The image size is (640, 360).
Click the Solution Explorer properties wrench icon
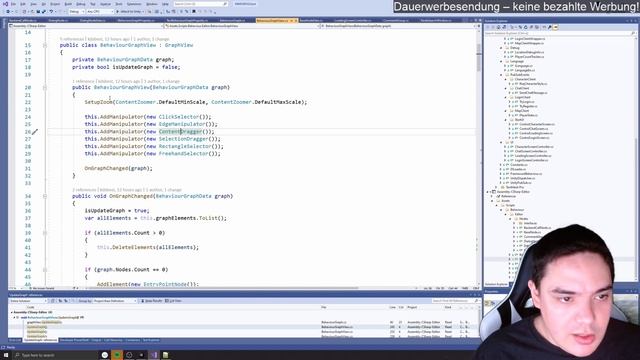pyautogui.click(x=550, y=27)
